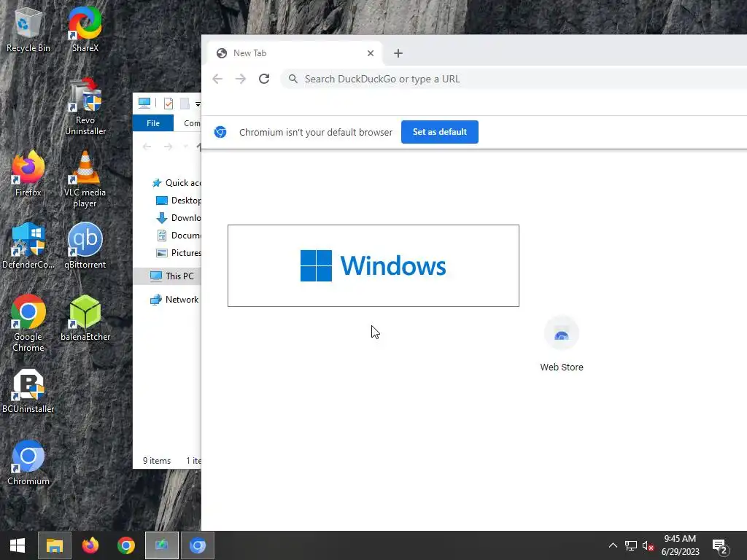Click the '9 items' status text
The width and height of the screenshot is (747, 560).
[157, 461]
